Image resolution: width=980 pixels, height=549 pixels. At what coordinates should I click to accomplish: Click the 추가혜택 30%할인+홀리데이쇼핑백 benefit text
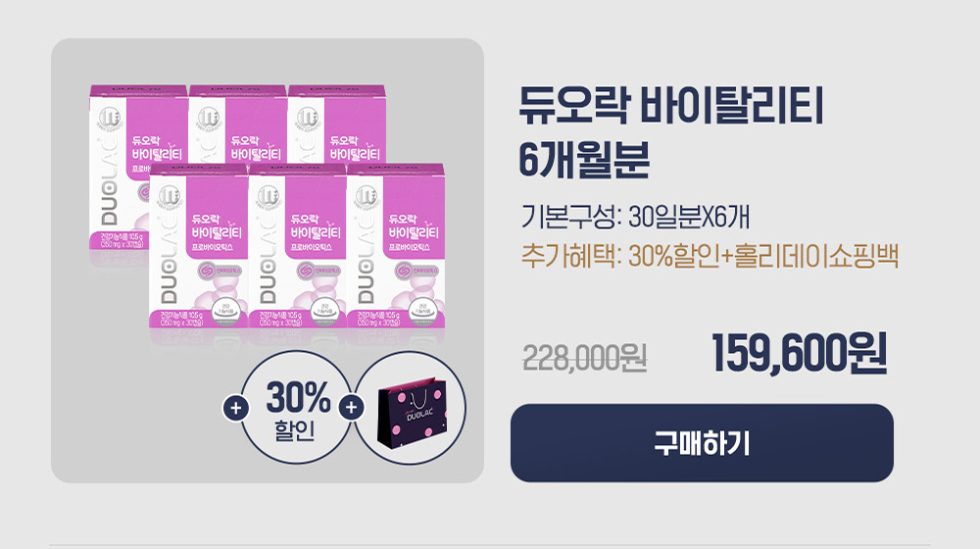coord(710,256)
